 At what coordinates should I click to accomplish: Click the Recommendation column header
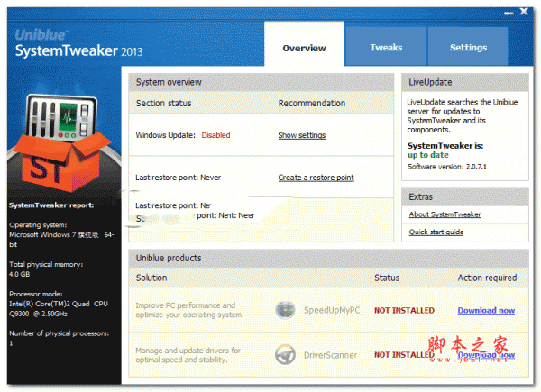click(312, 103)
